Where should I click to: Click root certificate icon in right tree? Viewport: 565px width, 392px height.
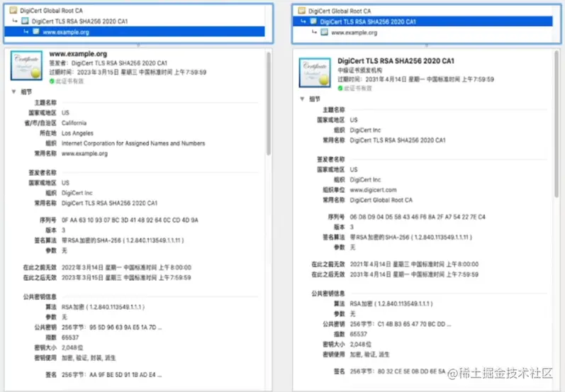301,11
